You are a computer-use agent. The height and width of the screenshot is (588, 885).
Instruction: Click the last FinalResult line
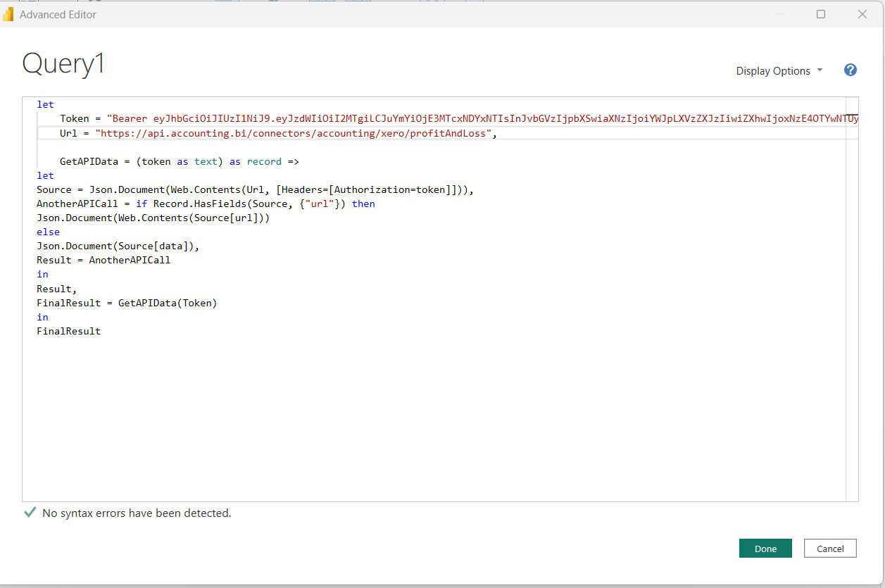[69, 331]
